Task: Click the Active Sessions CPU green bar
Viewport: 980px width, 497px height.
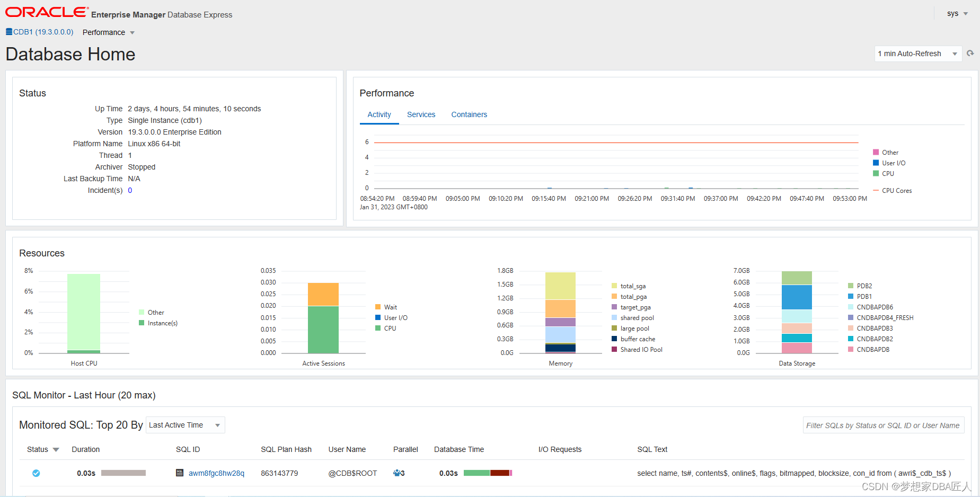Action: point(323,330)
